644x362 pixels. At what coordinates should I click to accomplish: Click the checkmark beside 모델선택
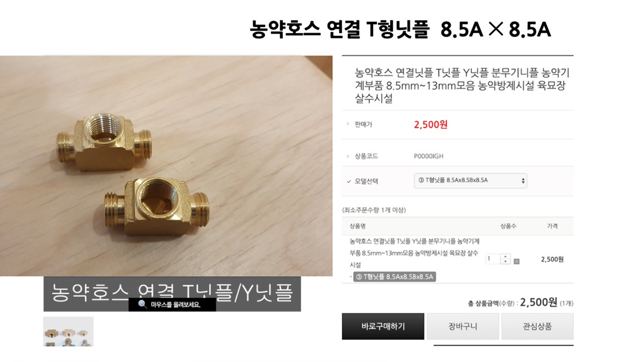(348, 181)
